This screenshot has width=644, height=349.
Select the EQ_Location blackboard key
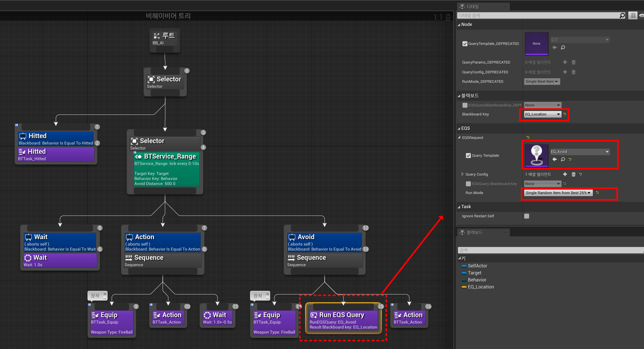(x=481, y=287)
